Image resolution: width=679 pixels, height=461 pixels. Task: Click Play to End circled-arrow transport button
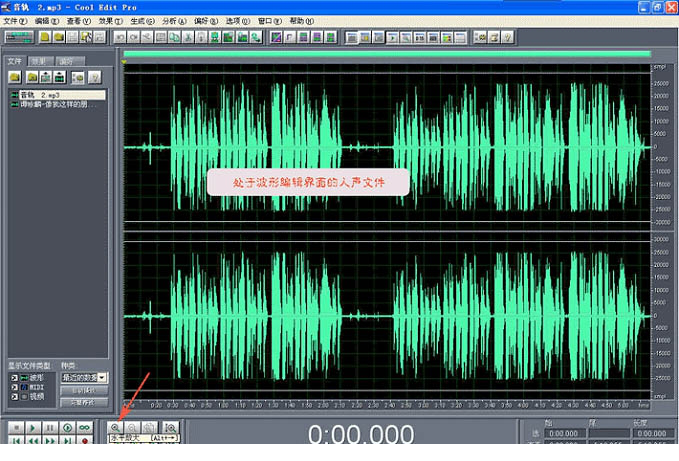[x=68, y=428]
